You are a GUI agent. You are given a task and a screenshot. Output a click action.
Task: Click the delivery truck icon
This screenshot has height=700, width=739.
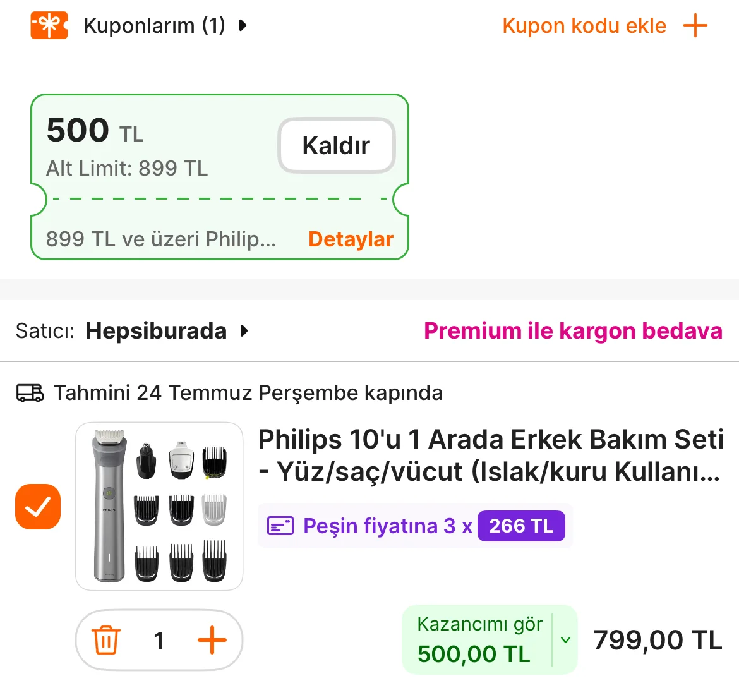[30, 393]
